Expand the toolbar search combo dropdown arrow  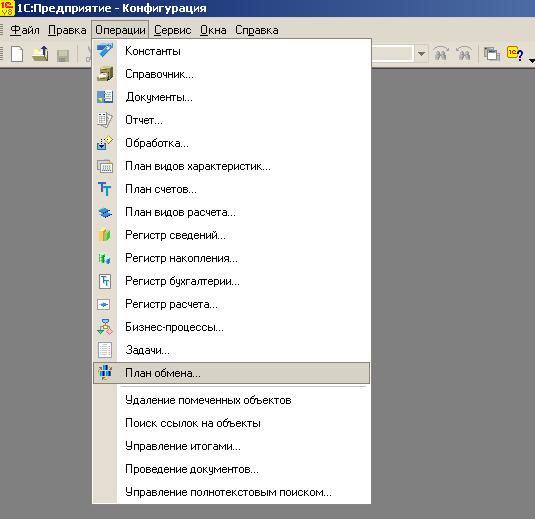point(421,54)
